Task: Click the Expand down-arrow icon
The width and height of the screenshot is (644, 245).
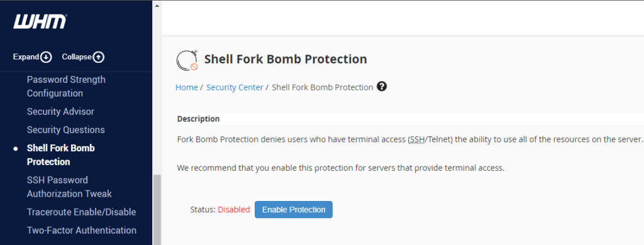Action: pos(46,57)
